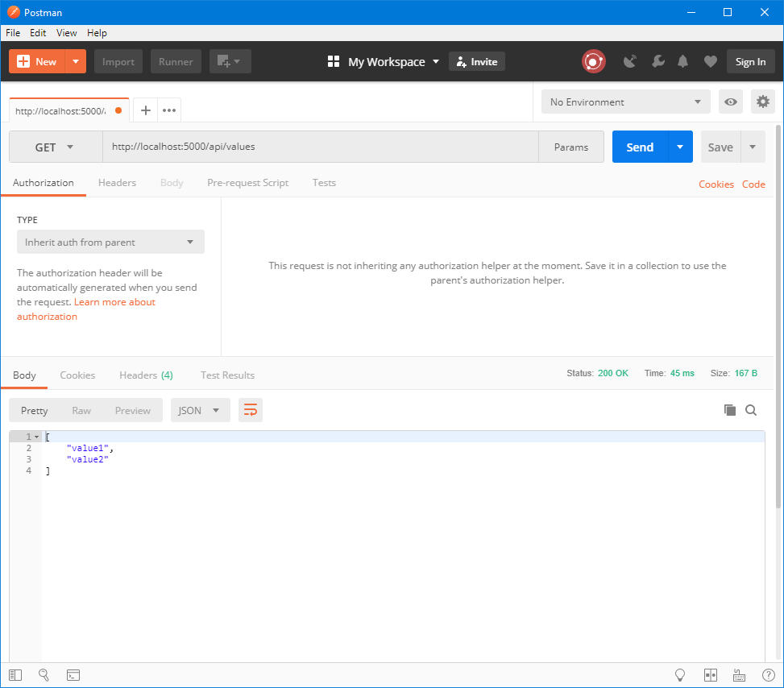The height and width of the screenshot is (688, 784).
Task: Open environment quick look eye icon
Action: tap(731, 102)
